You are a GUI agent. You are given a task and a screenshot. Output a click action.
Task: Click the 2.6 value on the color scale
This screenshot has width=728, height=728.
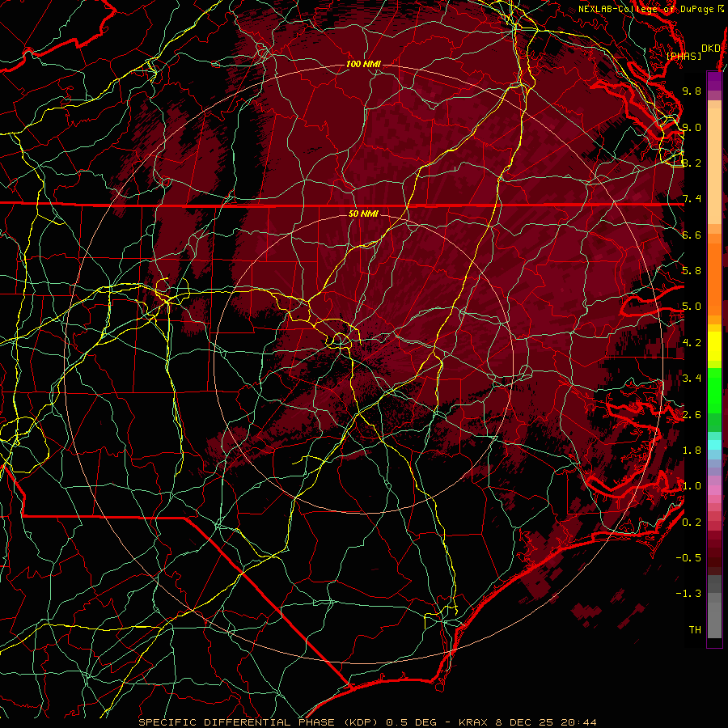pos(692,415)
